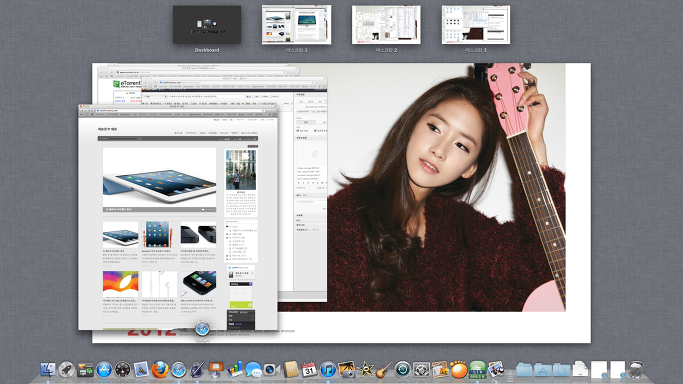Click the address bar in front Safari window
The width and height of the screenshot is (683, 384).
click(x=181, y=111)
